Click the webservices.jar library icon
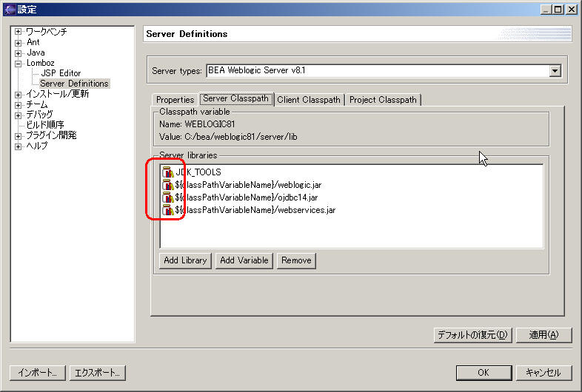Viewport: 582px width, 392px height. click(167, 209)
